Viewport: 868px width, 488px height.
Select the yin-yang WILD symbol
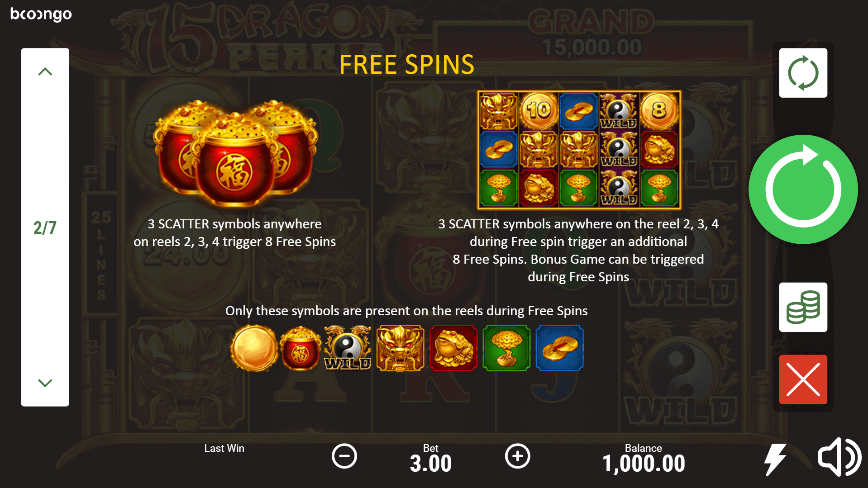pos(348,348)
